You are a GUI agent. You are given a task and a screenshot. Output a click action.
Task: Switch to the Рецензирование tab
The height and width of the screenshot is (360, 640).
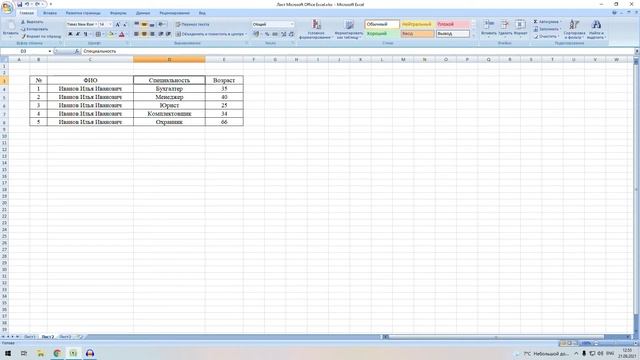pos(175,13)
